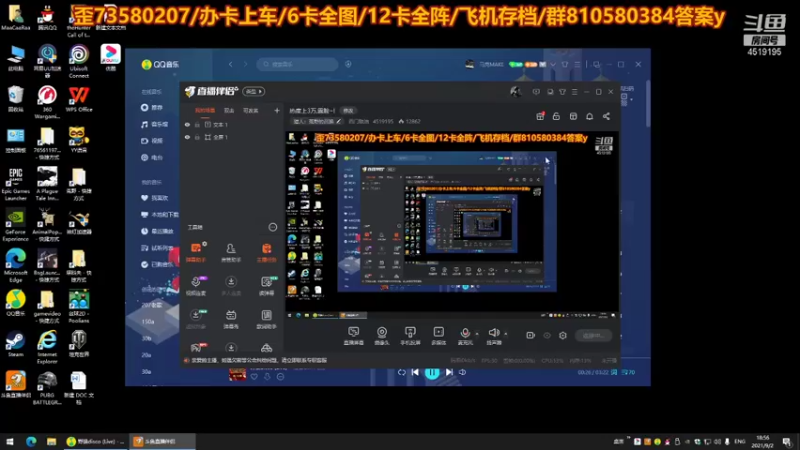
Task: Select first scene tab in 直播伴侣
Action: [205, 110]
